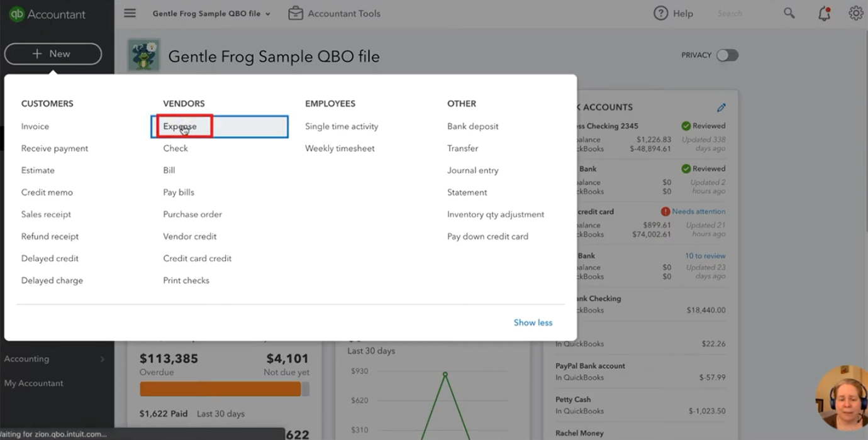Collapse menu with Show less
This screenshot has width=868, height=440.
(x=533, y=322)
